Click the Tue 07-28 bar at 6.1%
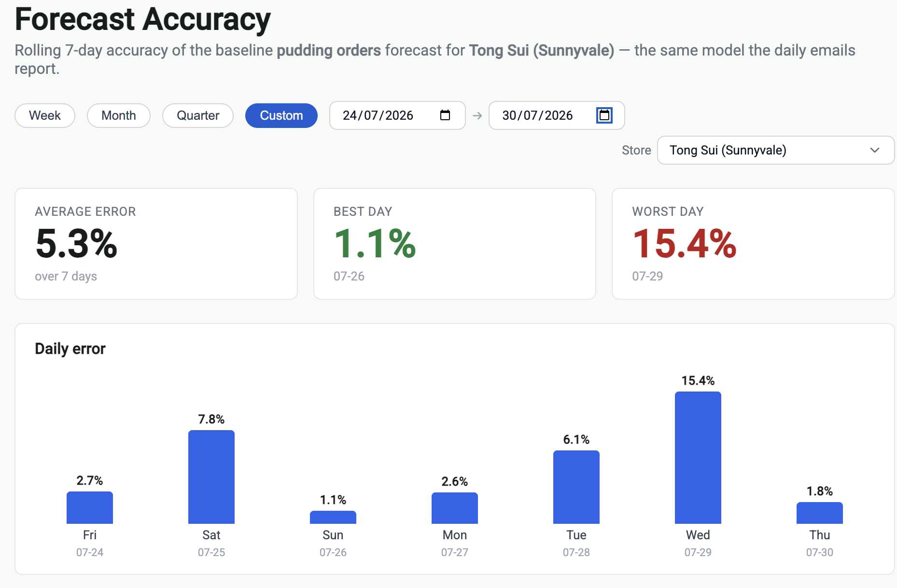This screenshot has height=588, width=897. tap(576, 487)
